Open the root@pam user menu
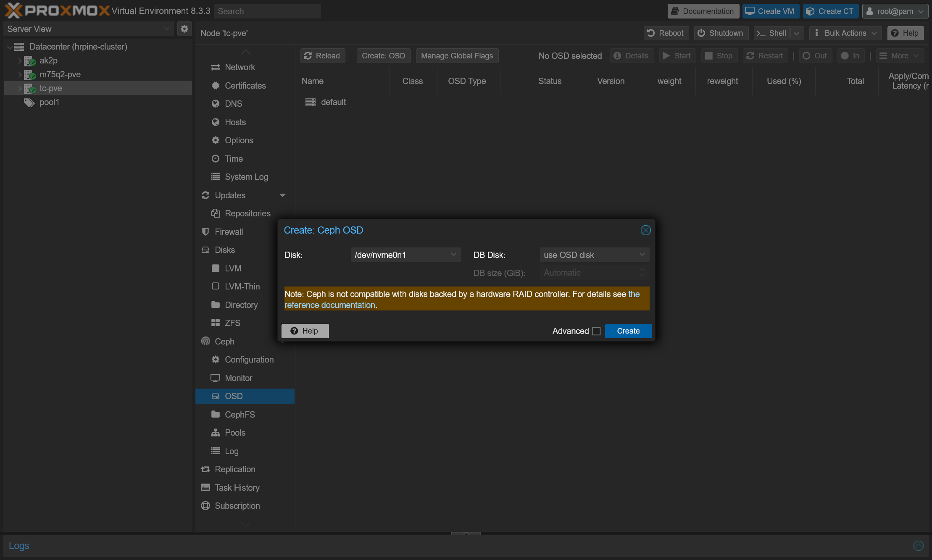 (x=895, y=11)
